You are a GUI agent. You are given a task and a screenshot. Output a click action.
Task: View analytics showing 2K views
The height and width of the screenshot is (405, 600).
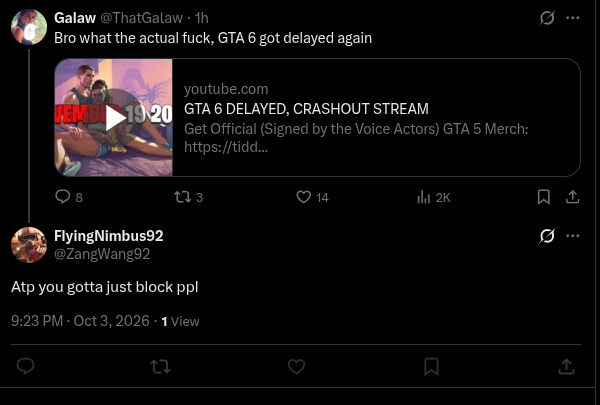434,198
